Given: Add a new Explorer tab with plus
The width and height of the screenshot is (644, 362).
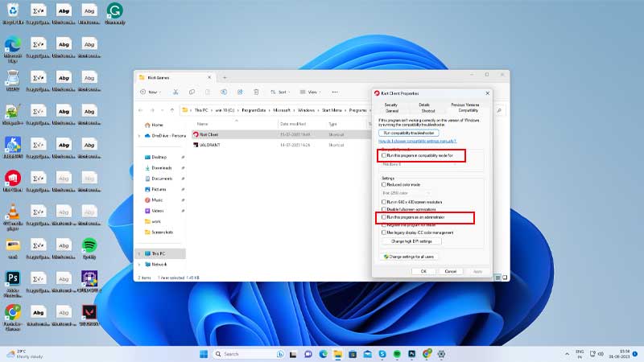Looking at the screenshot, I should coord(225,77).
